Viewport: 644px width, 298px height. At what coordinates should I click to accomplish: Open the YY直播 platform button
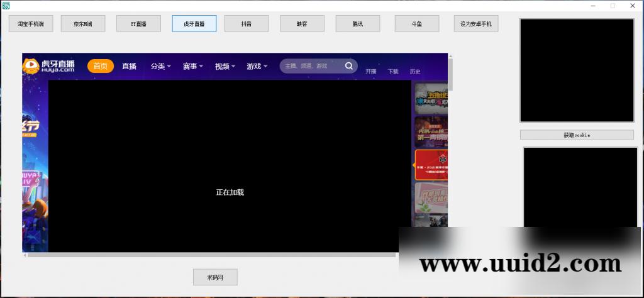(x=138, y=24)
